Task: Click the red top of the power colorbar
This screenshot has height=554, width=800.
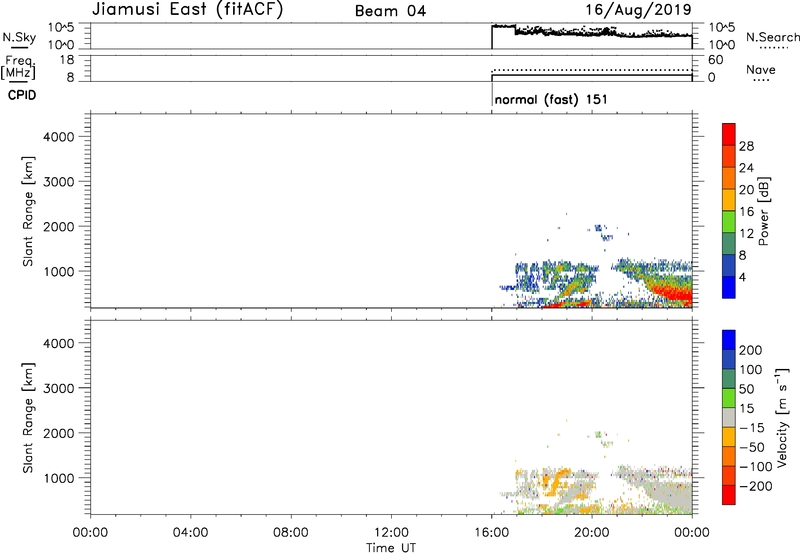Action: [x=729, y=134]
